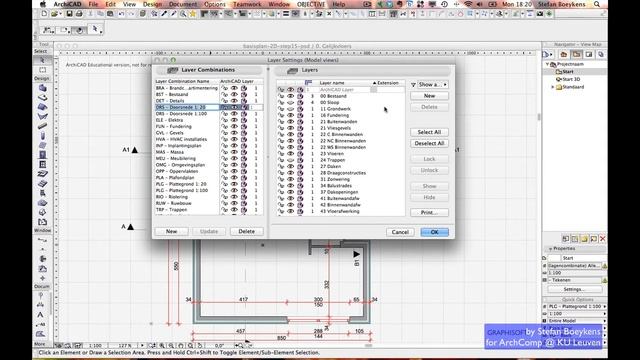This screenshot has width=640, height=360.
Task: Click solid/wireframe icon for 27 Daken layer
Action: coord(300,167)
